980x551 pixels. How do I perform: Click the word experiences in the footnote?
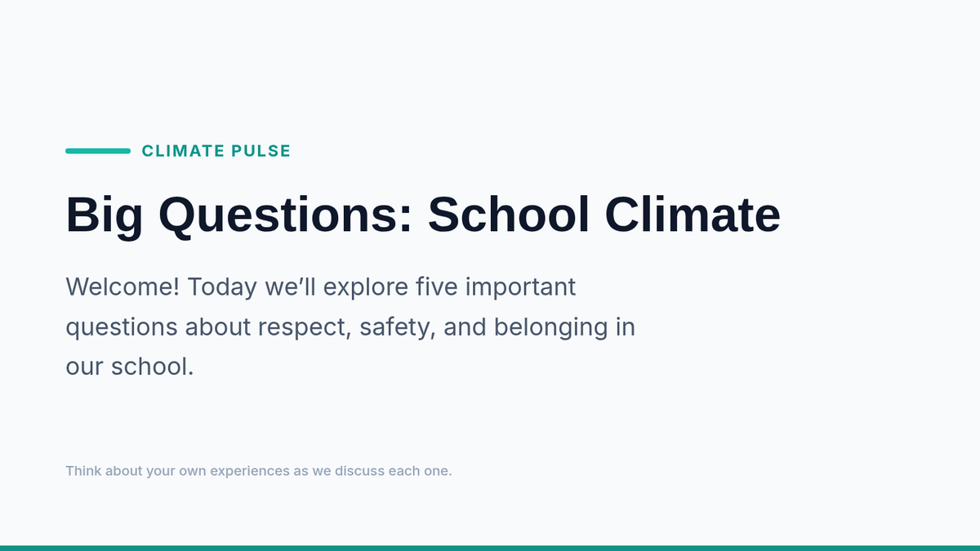250,471
